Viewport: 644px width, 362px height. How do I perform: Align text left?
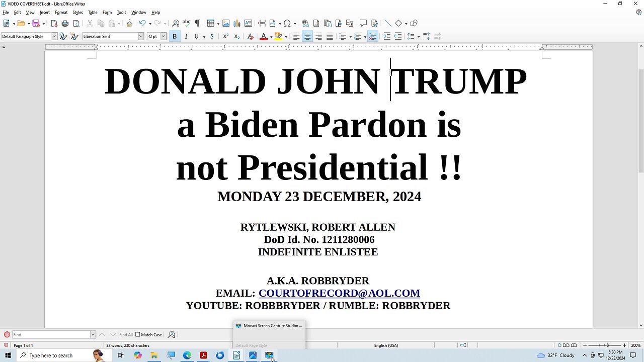(x=296, y=36)
